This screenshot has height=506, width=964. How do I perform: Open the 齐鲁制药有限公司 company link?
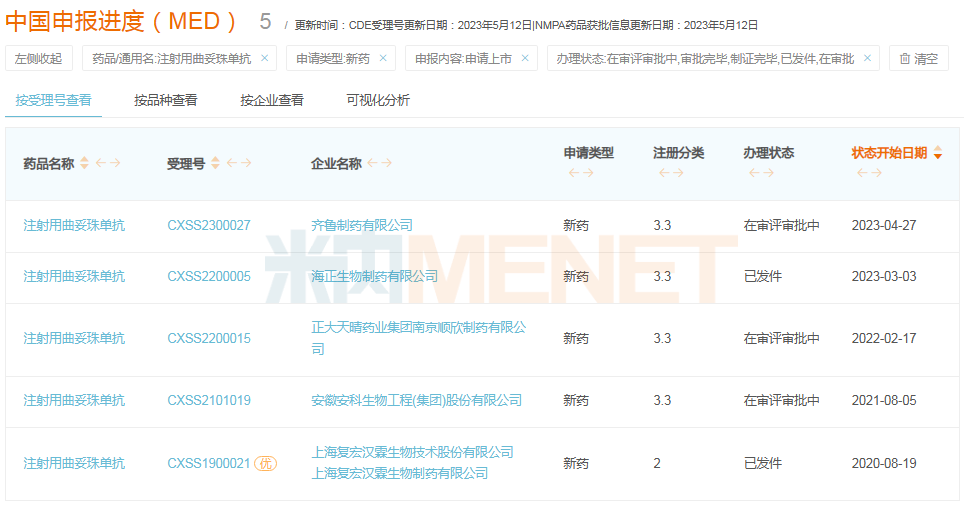click(362, 226)
